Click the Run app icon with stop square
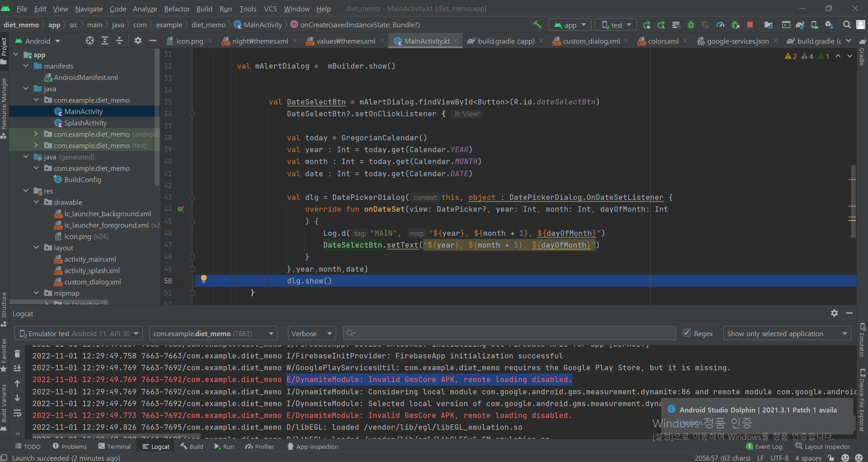Image resolution: width=868 pixels, height=462 pixels. click(647, 25)
